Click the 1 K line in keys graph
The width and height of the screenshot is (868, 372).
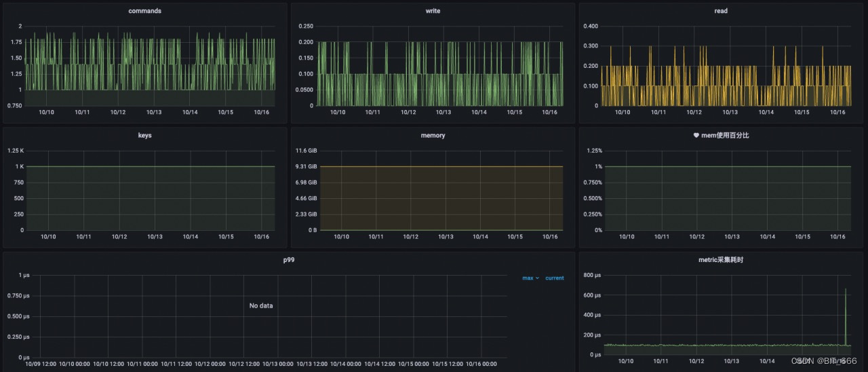151,166
